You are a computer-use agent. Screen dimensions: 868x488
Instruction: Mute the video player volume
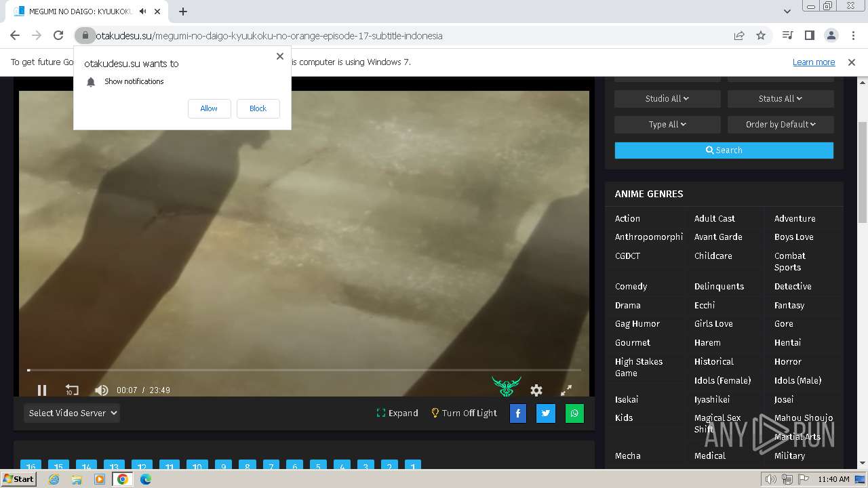pyautogui.click(x=102, y=390)
